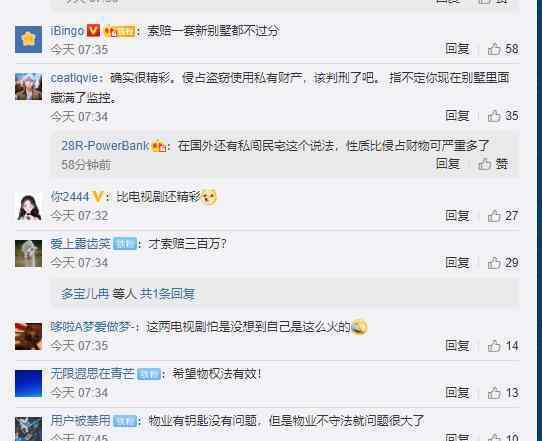
Task: Like ceatiqvie's comment with 35 likes
Action: point(503,116)
